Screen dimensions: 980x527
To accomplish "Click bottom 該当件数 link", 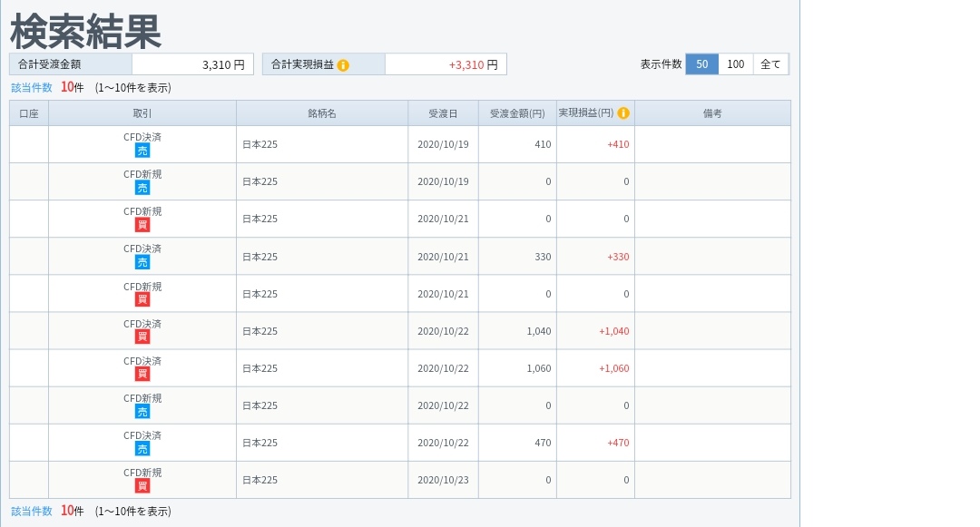I will (x=32, y=512).
